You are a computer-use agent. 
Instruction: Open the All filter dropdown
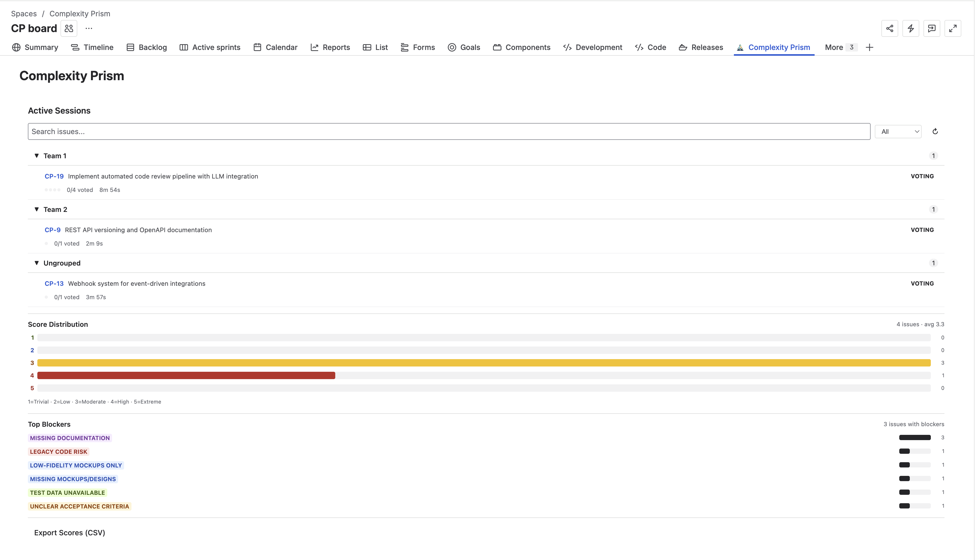tap(898, 131)
